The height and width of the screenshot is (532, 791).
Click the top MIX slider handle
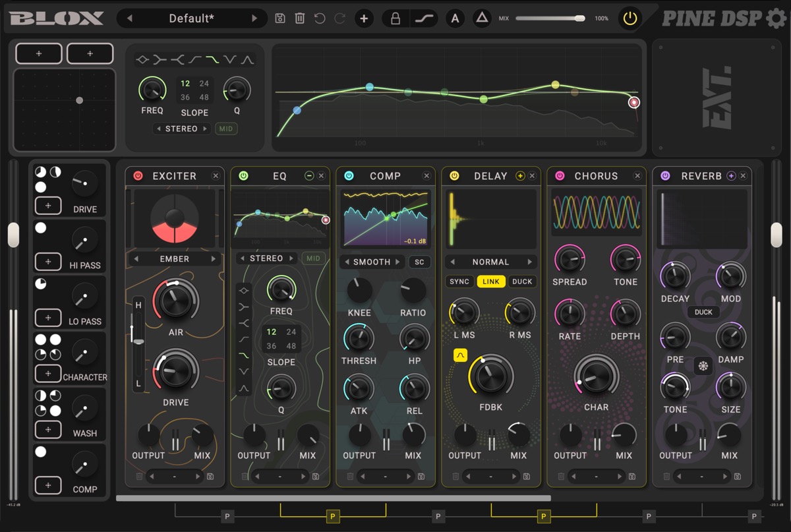pyautogui.click(x=579, y=18)
